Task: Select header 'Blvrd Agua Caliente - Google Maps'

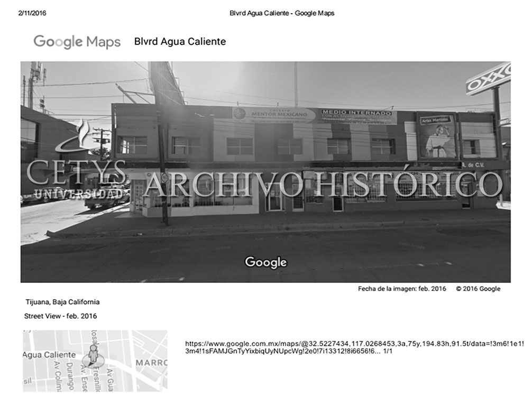Action: tap(282, 13)
